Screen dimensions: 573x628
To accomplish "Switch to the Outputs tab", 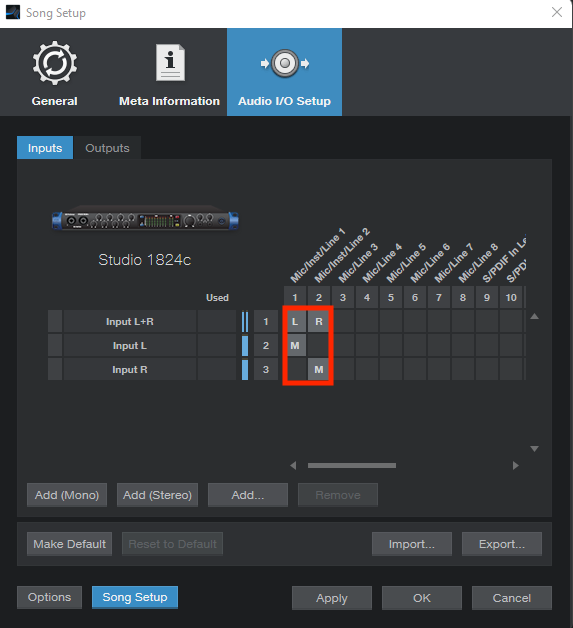I will [x=107, y=148].
